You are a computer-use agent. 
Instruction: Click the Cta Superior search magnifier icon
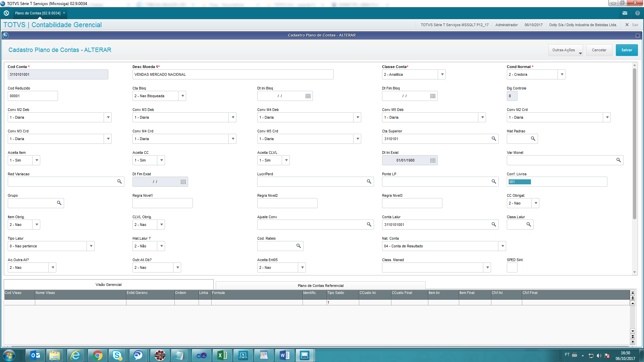[x=494, y=139]
